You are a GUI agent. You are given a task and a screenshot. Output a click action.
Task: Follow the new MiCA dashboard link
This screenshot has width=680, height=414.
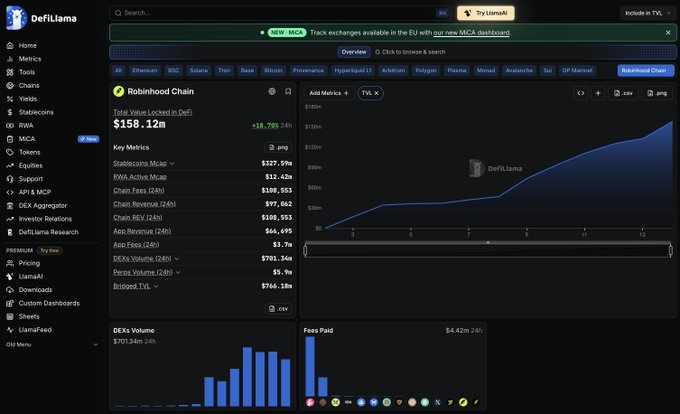pos(471,33)
